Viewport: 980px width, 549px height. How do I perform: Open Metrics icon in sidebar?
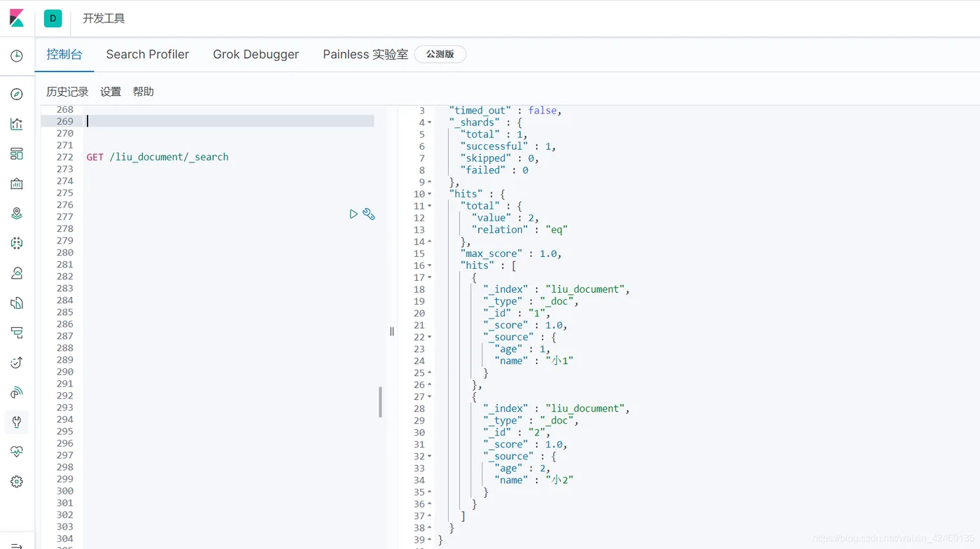coord(17,273)
